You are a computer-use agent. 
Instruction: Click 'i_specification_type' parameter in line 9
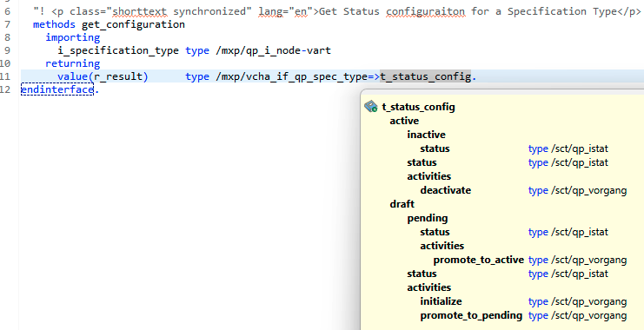(x=118, y=51)
